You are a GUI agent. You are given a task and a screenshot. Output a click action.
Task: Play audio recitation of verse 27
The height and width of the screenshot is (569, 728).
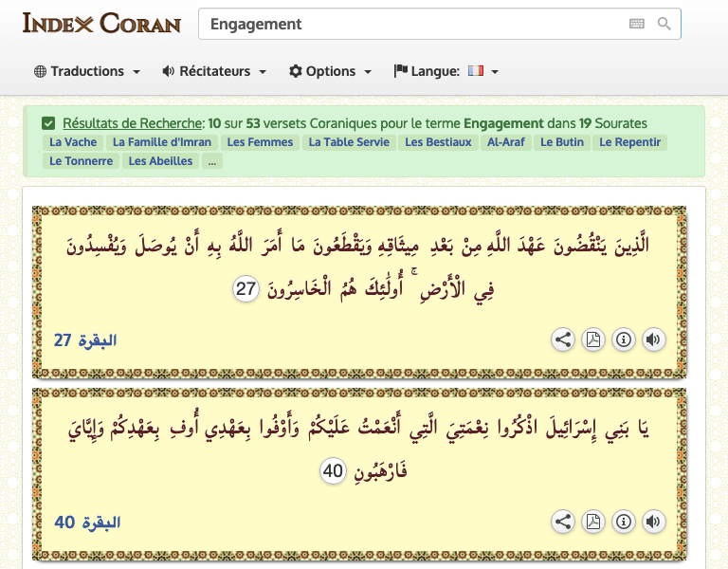pyautogui.click(x=653, y=340)
